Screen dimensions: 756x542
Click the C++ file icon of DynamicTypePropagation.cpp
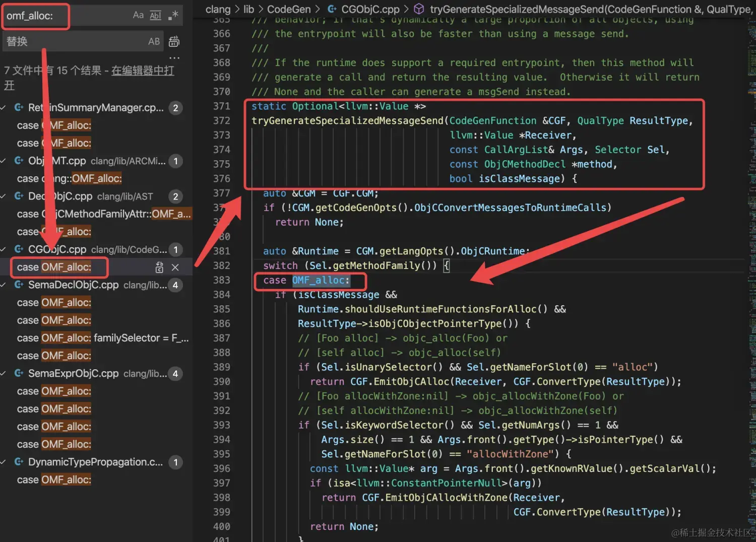click(19, 462)
